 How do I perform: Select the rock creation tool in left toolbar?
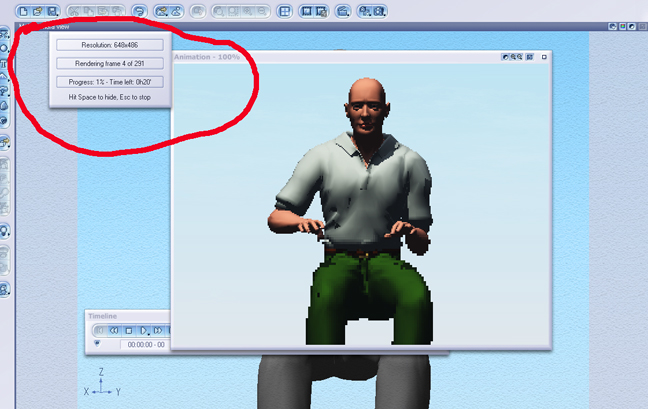coord(4,106)
